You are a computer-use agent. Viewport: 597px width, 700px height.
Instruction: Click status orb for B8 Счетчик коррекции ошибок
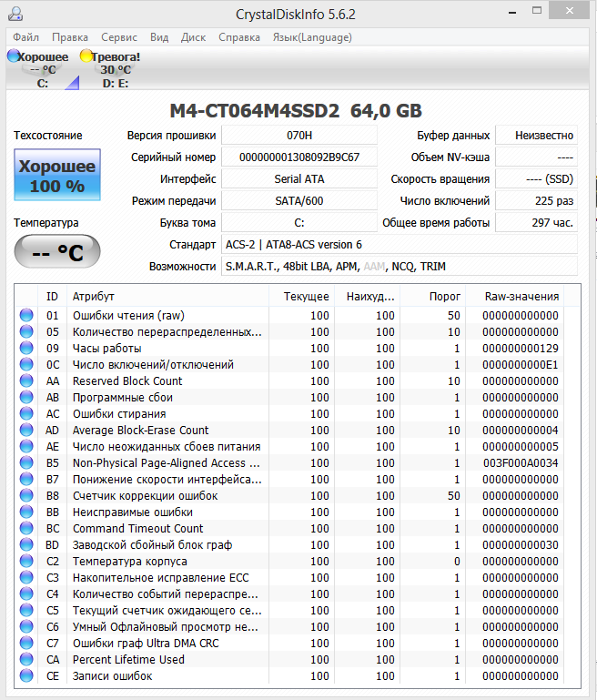tap(26, 495)
